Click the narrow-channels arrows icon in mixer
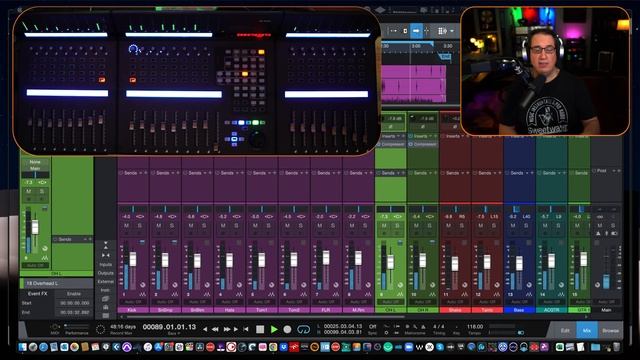Screen dimensions: 640x360 pyautogui.click(x=105, y=255)
